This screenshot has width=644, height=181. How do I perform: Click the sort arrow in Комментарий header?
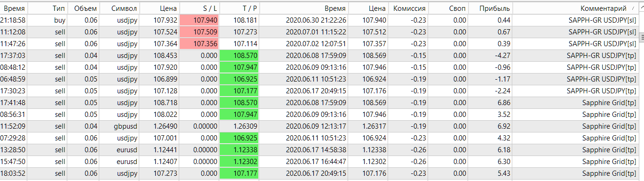(633, 8)
